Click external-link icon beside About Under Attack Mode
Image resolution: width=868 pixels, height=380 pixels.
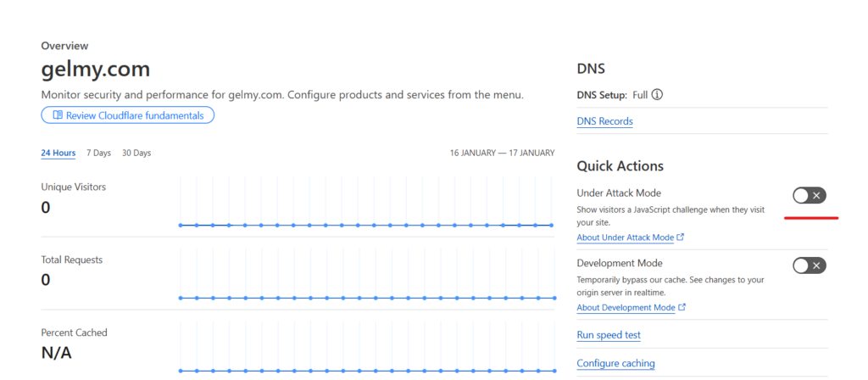(681, 237)
